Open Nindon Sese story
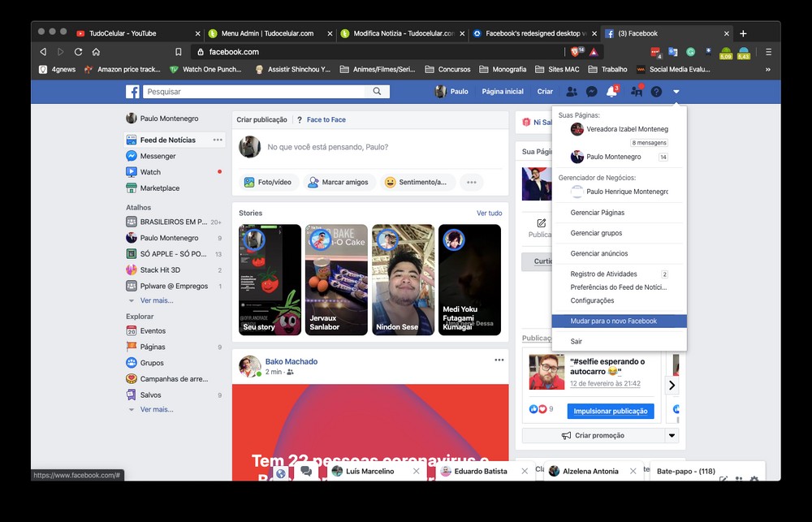812x522 pixels. click(403, 279)
